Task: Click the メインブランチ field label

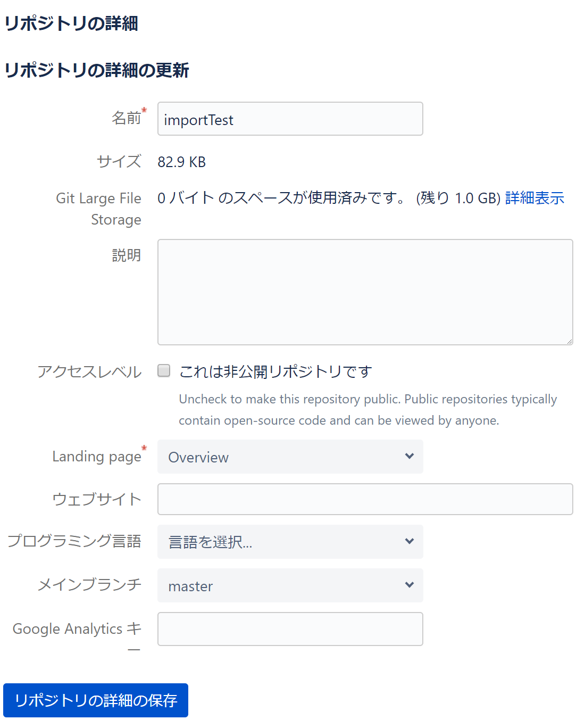Action: coord(89,584)
